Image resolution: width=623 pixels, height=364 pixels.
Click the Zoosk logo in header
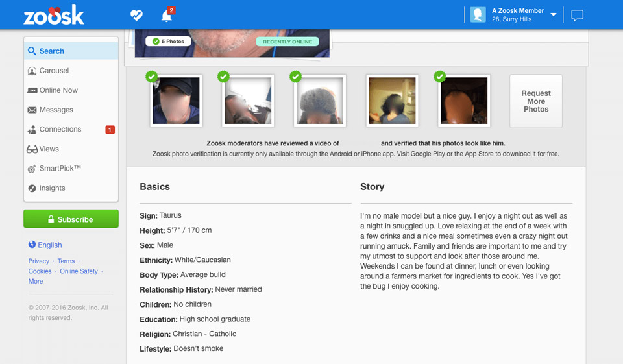tap(54, 15)
